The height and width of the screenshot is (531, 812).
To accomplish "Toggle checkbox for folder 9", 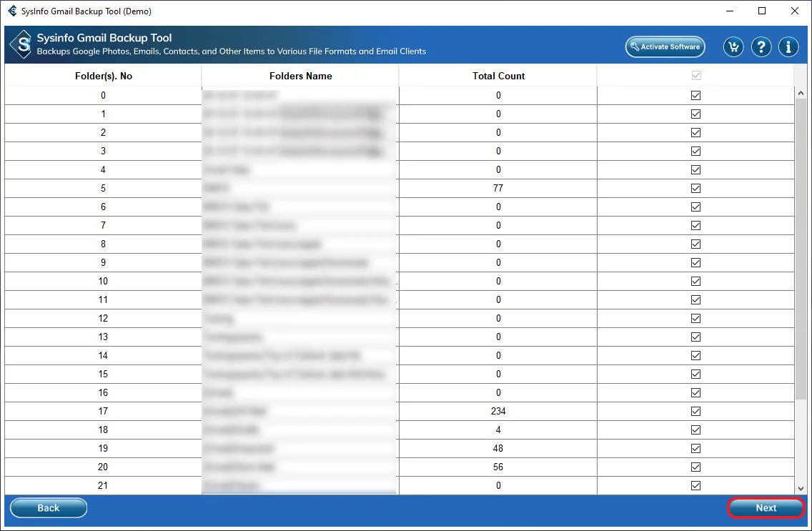I will click(x=696, y=263).
